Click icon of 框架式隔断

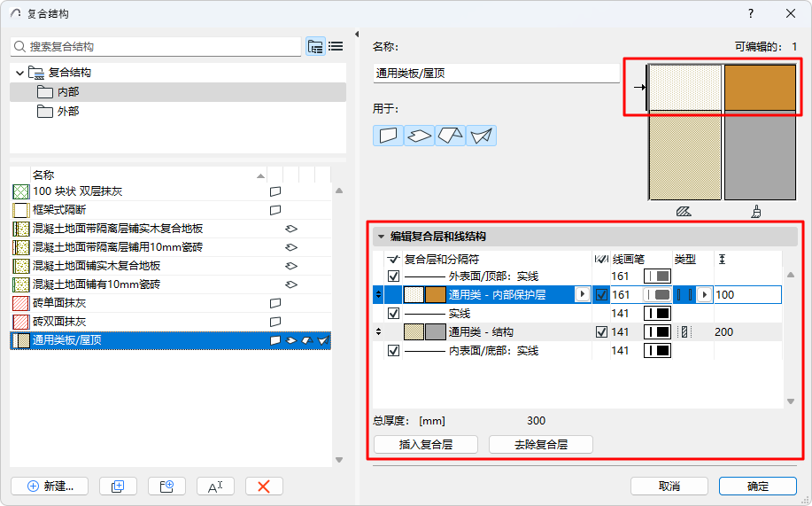click(x=20, y=211)
